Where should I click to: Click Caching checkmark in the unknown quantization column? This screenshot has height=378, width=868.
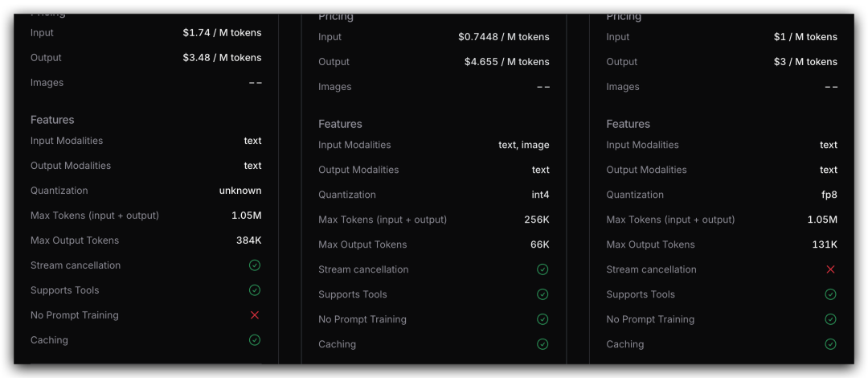(255, 340)
